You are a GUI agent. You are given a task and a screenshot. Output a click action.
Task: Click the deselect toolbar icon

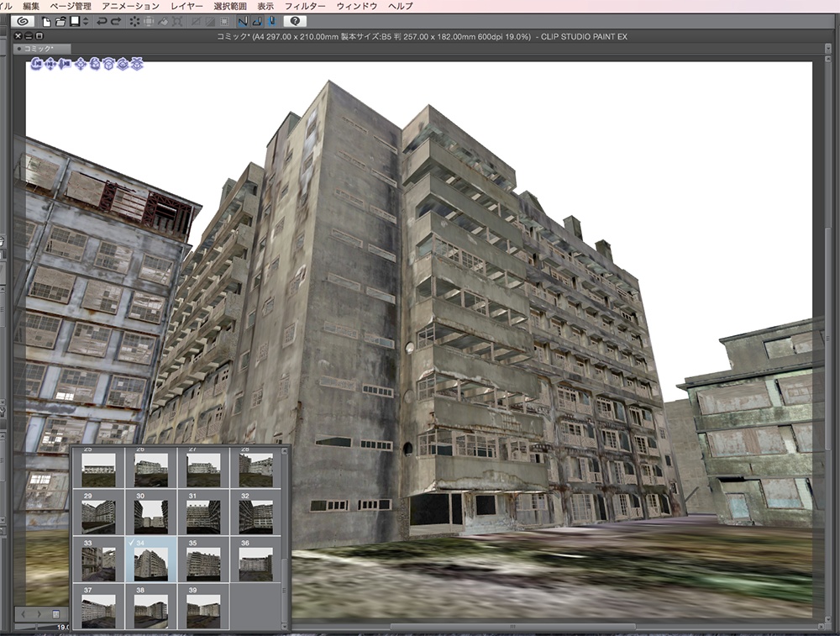click(196, 22)
